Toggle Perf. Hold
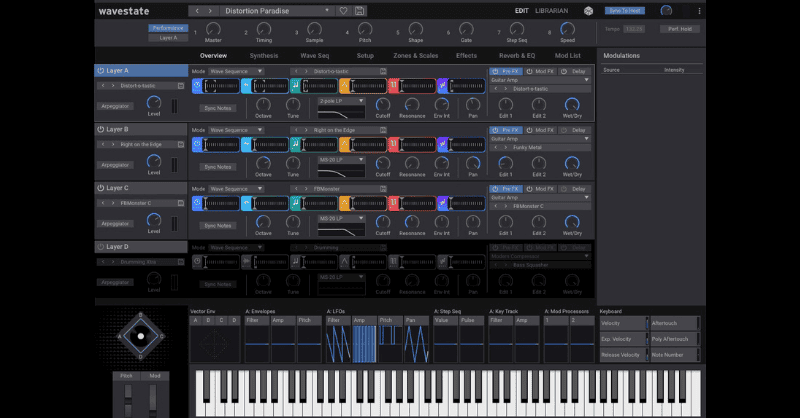This screenshot has width=800, height=418. [680, 29]
